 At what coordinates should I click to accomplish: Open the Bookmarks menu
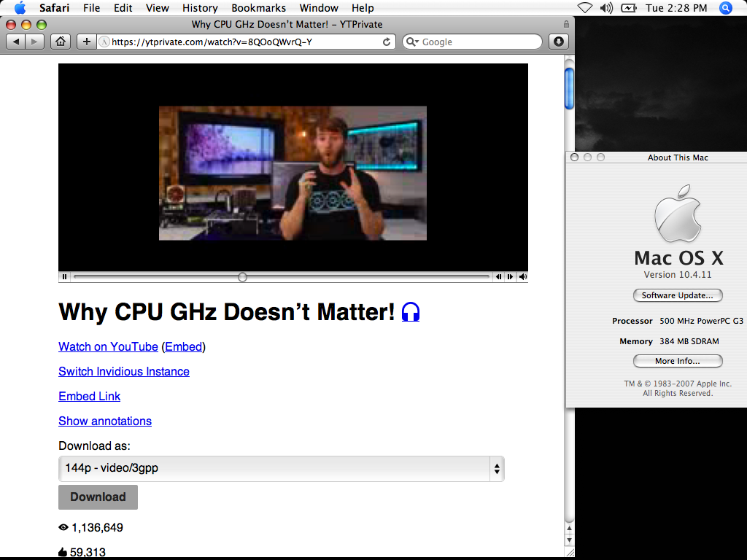pyautogui.click(x=259, y=8)
